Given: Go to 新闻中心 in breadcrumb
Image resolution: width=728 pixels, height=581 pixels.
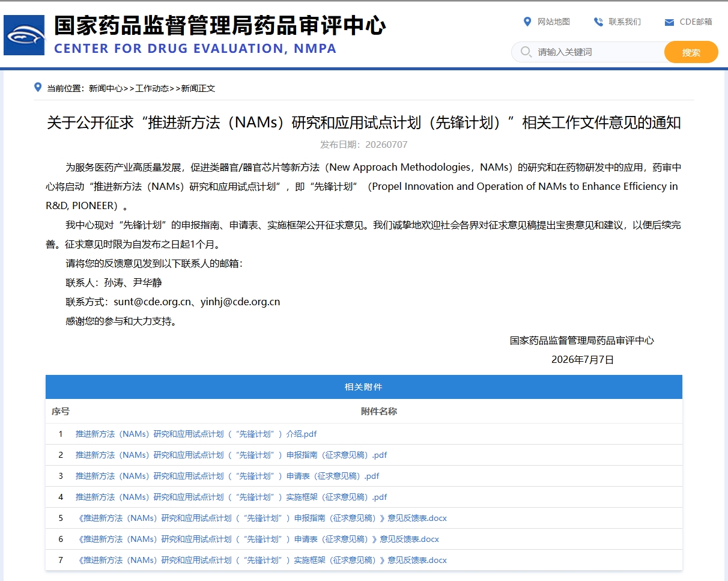Looking at the screenshot, I should (x=106, y=88).
